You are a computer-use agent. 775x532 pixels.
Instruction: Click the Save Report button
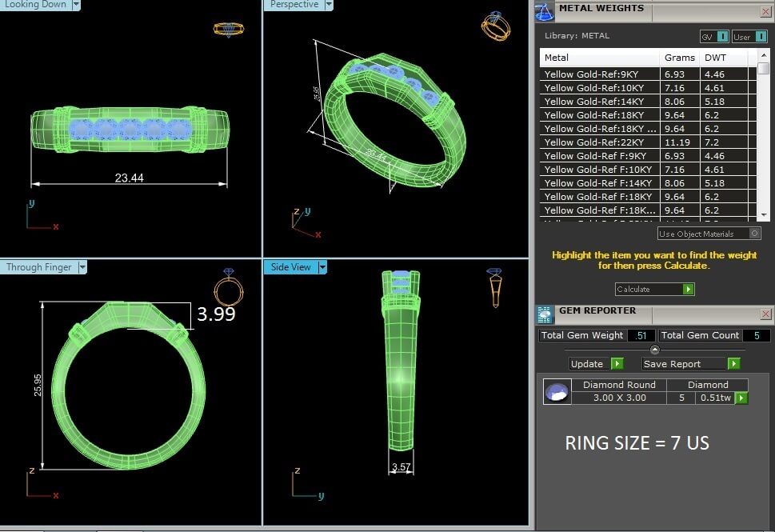tap(690, 364)
